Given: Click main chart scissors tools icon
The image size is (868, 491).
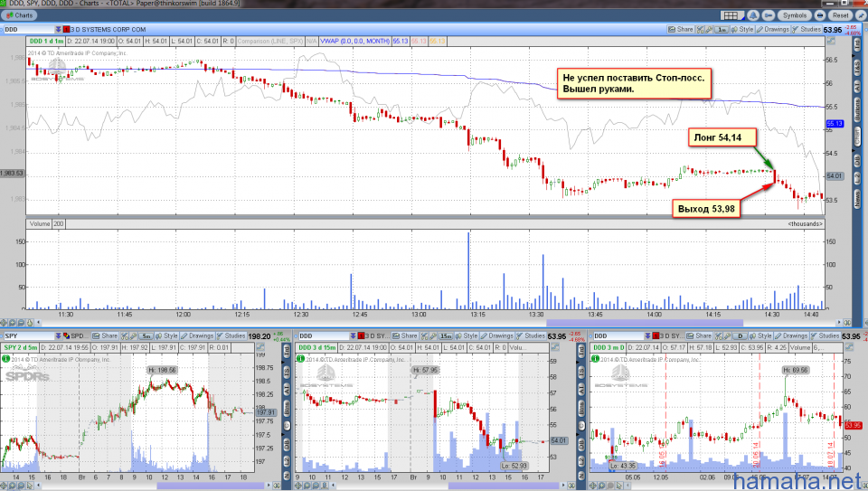Looking at the screenshot, I should [x=700, y=29].
